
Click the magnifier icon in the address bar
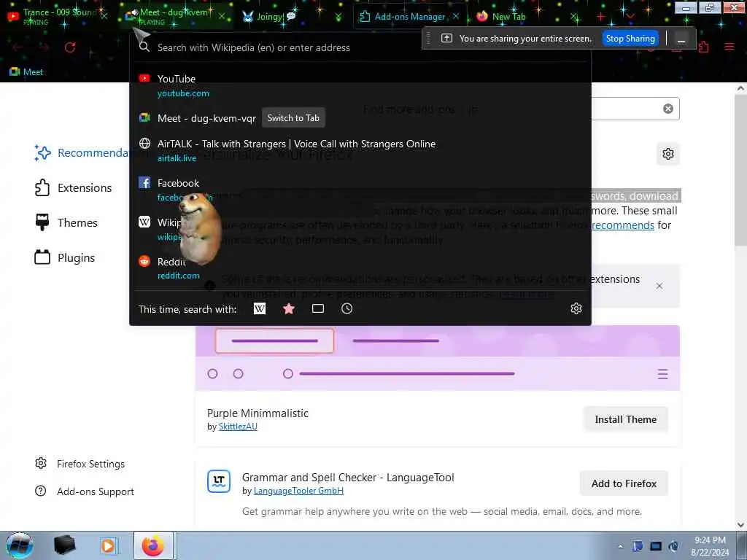click(144, 47)
